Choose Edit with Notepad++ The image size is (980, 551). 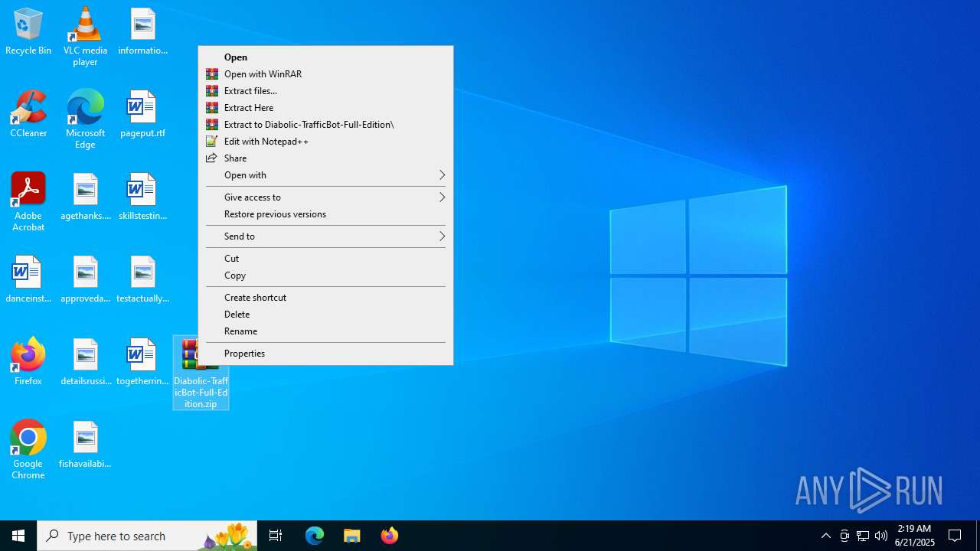pos(325,142)
